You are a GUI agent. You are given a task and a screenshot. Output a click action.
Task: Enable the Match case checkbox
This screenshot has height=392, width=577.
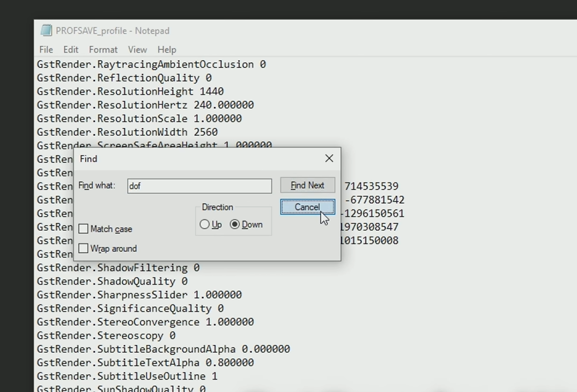[84, 229]
